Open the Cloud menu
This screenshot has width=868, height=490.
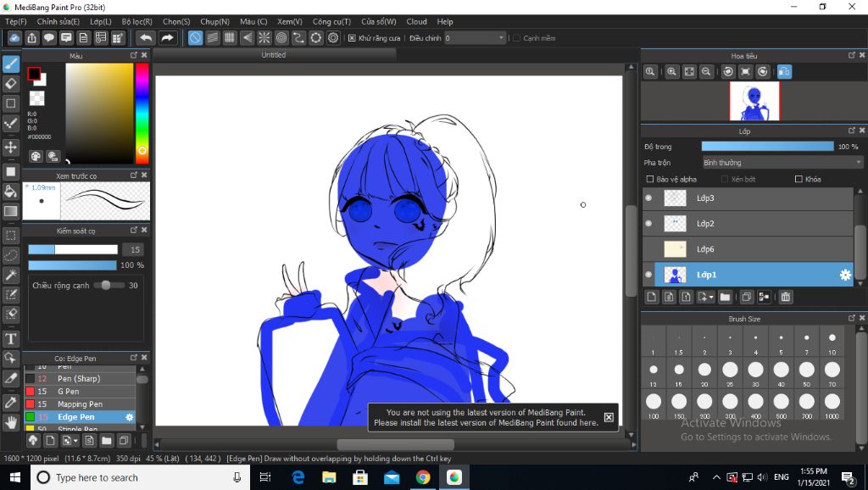[416, 21]
